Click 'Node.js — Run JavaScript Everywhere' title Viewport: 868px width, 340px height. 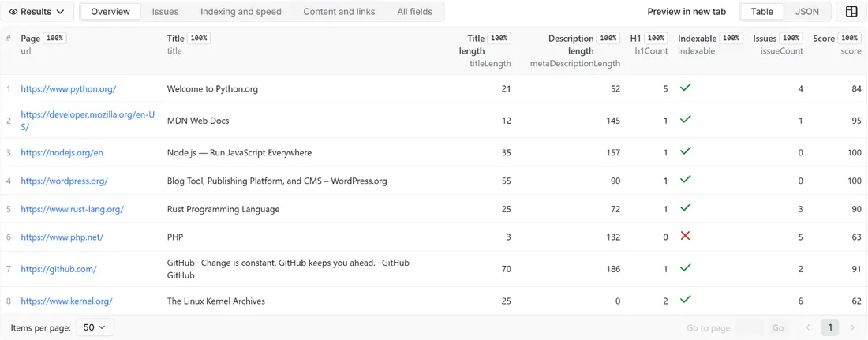click(x=239, y=152)
